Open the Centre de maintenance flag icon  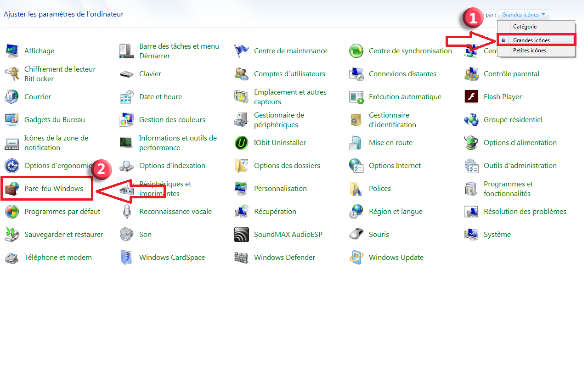pos(241,51)
